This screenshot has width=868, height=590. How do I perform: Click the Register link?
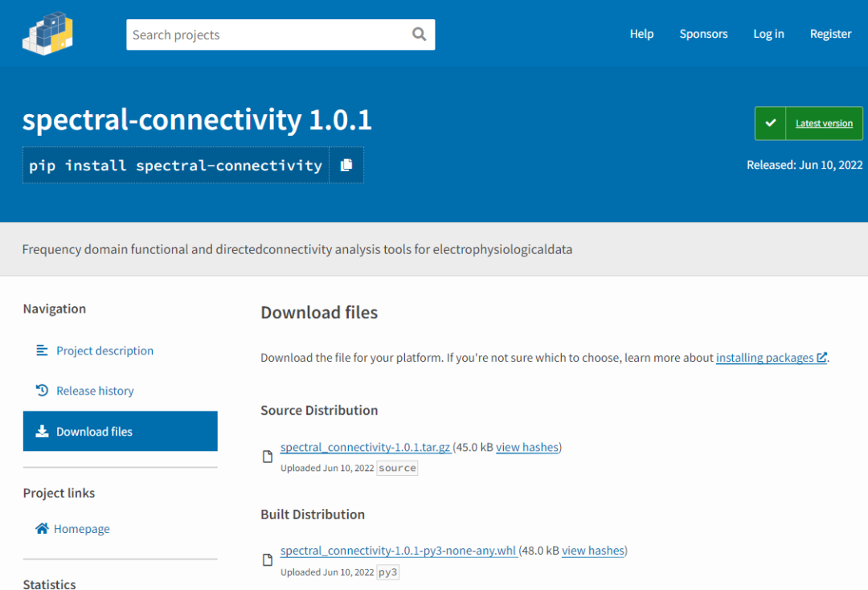[830, 34]
